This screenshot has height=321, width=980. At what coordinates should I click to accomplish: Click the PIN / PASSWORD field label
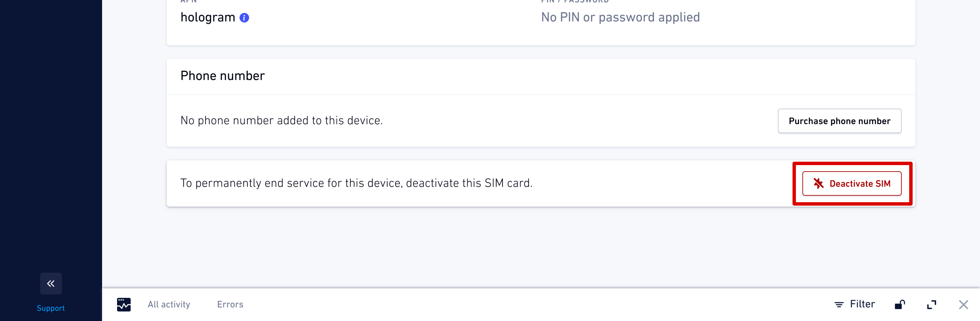pos(575,1)
